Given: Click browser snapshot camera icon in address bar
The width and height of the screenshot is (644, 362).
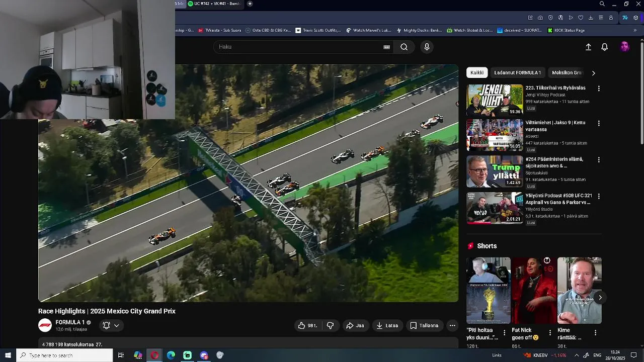Looking at the screenshot, I should tap(540, 18).
